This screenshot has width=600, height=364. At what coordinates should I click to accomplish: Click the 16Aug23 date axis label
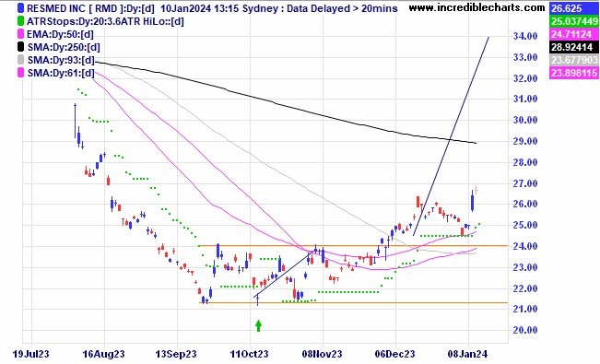click(103, 354)
